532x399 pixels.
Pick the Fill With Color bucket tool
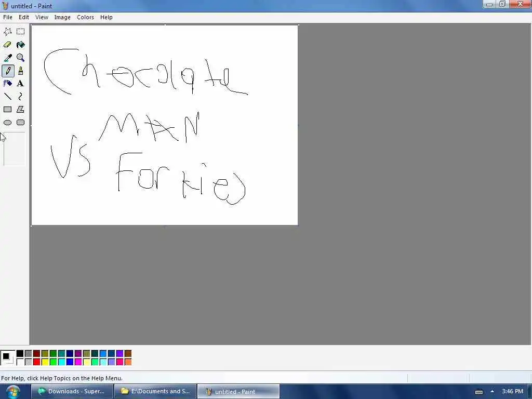[21, 45]
